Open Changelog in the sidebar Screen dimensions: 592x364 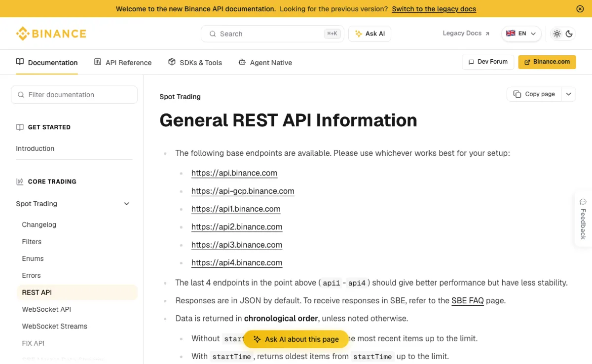tap(39, 224)
